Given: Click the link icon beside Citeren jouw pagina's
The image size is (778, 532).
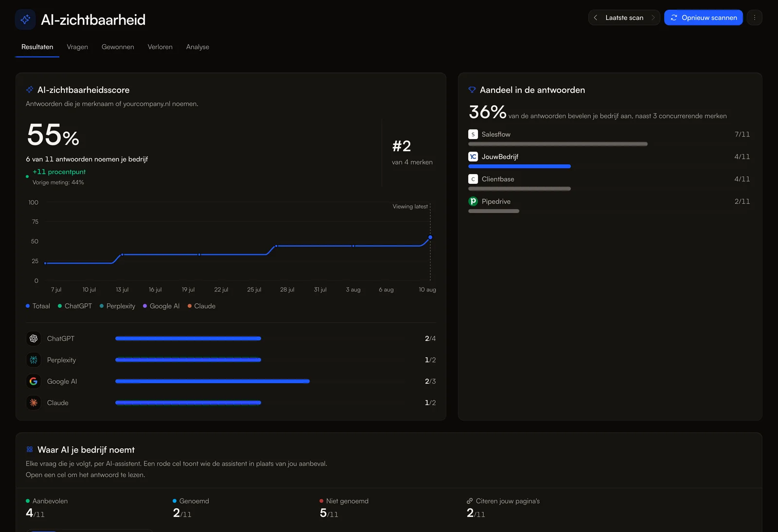Looking at the screenshot, I should (470, 501).
